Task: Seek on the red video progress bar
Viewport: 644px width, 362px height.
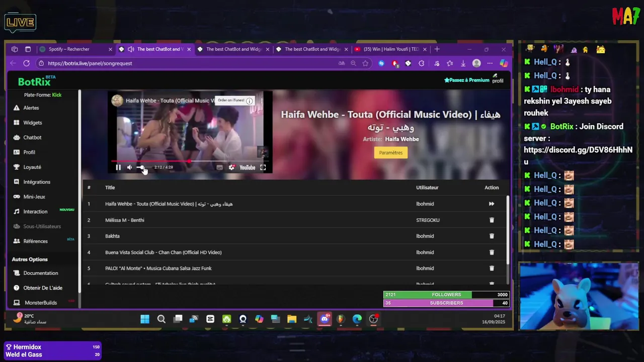Action: click(190, 161)
